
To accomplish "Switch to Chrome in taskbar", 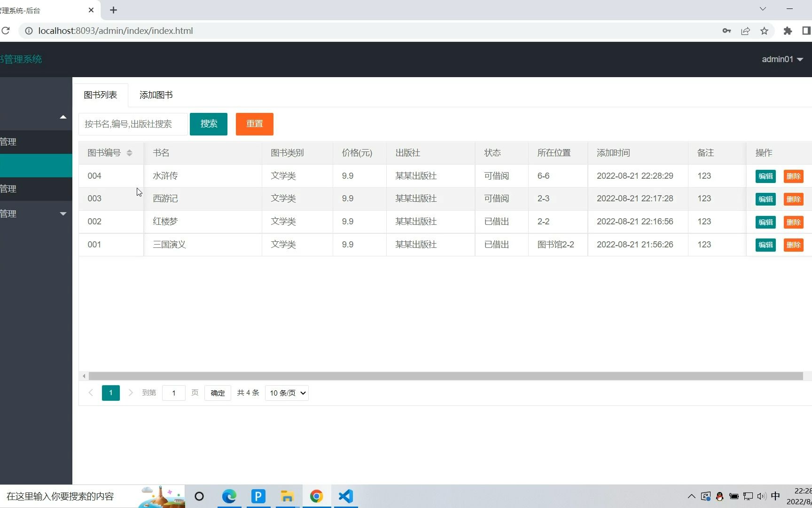I will (x=316, y=496).
